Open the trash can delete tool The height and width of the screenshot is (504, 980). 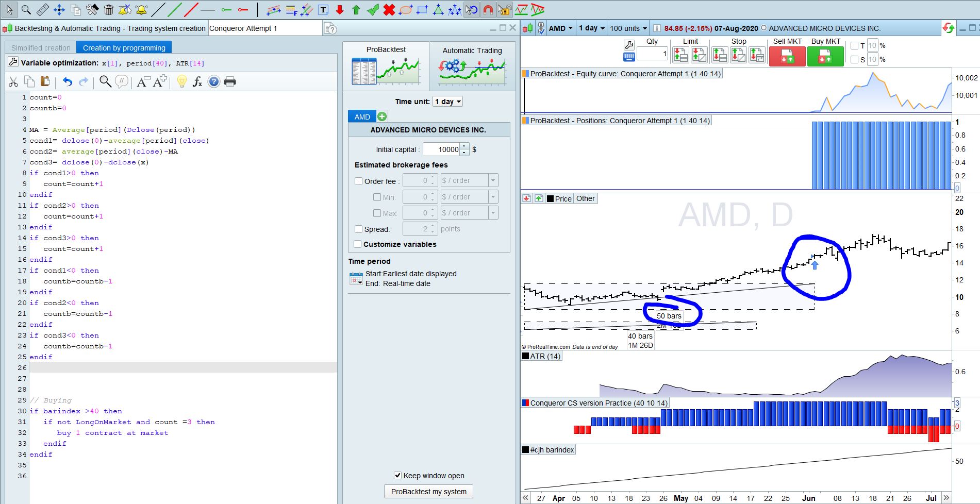tap(108, 9)
